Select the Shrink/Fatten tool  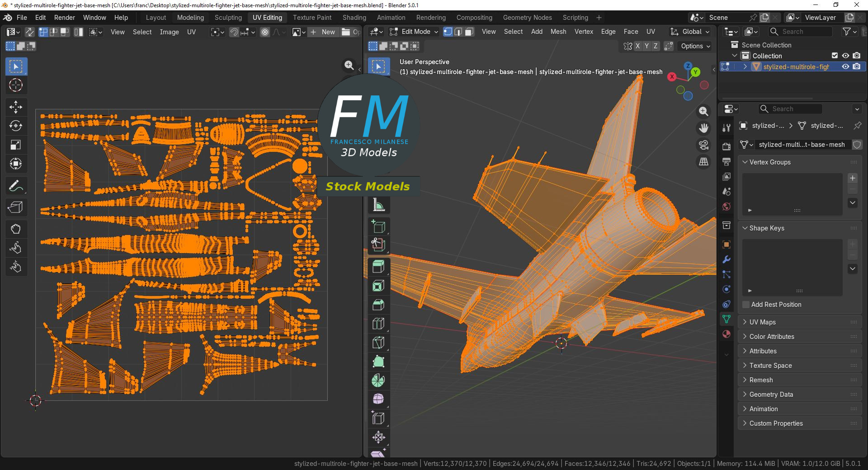(x=378, y=437)
